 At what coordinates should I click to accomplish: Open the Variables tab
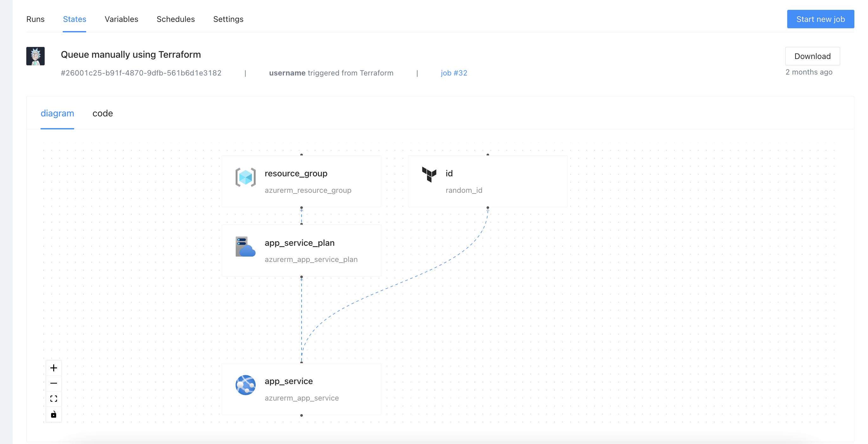pyautogui.click(x=121, y=19)
